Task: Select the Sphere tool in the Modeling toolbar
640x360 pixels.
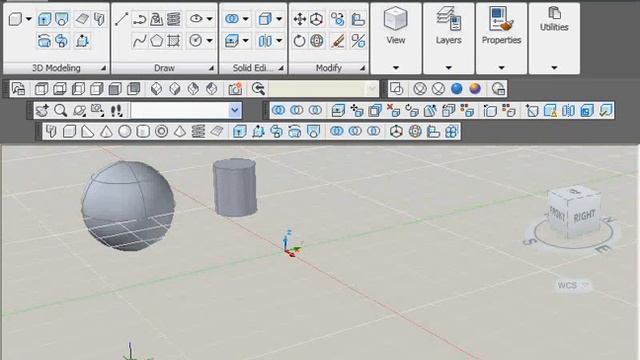Action: (124, 131)
